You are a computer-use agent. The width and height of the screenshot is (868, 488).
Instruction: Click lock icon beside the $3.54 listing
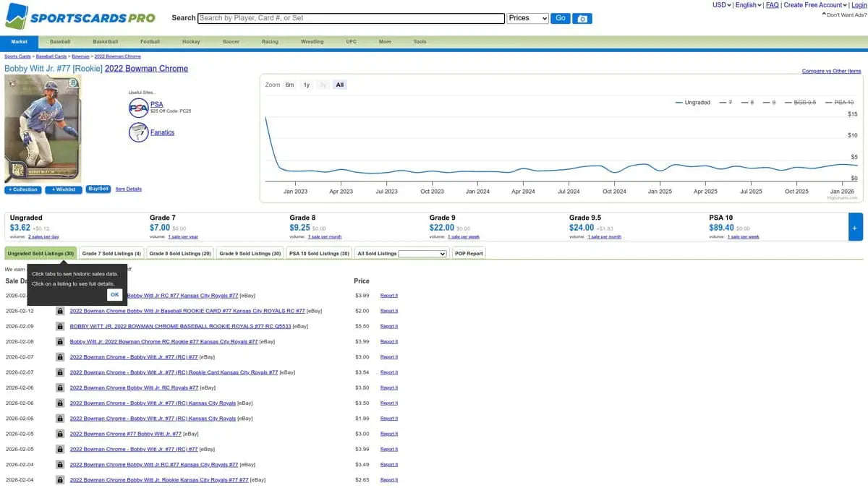[60, 372]
